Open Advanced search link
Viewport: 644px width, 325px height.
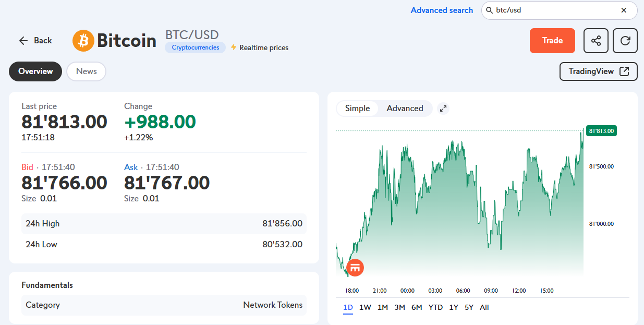tap(442, 10)
